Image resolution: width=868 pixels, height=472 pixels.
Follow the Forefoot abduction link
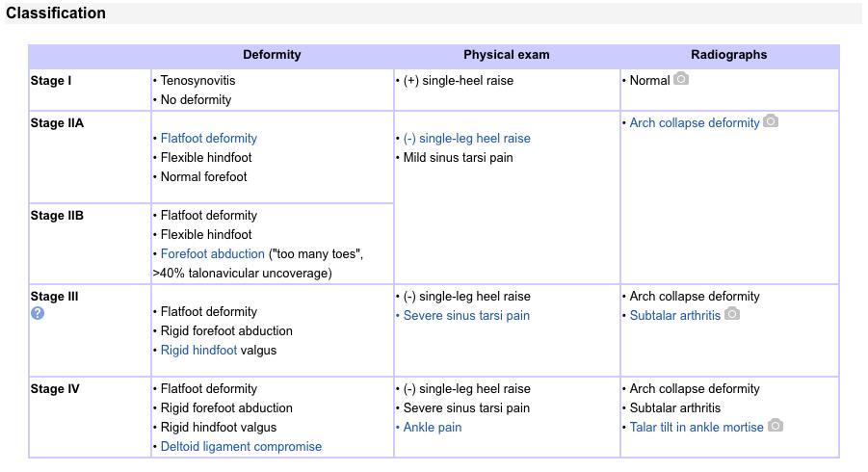click(212, 253)
